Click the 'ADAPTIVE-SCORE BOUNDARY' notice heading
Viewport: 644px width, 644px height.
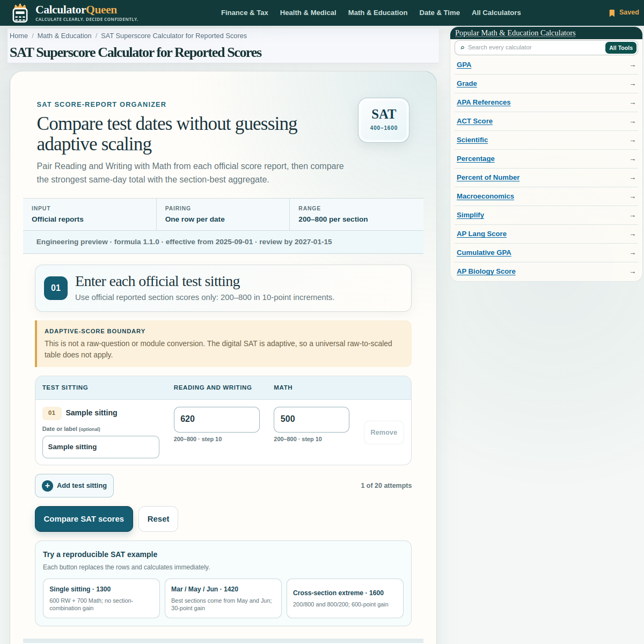(95, 331)
